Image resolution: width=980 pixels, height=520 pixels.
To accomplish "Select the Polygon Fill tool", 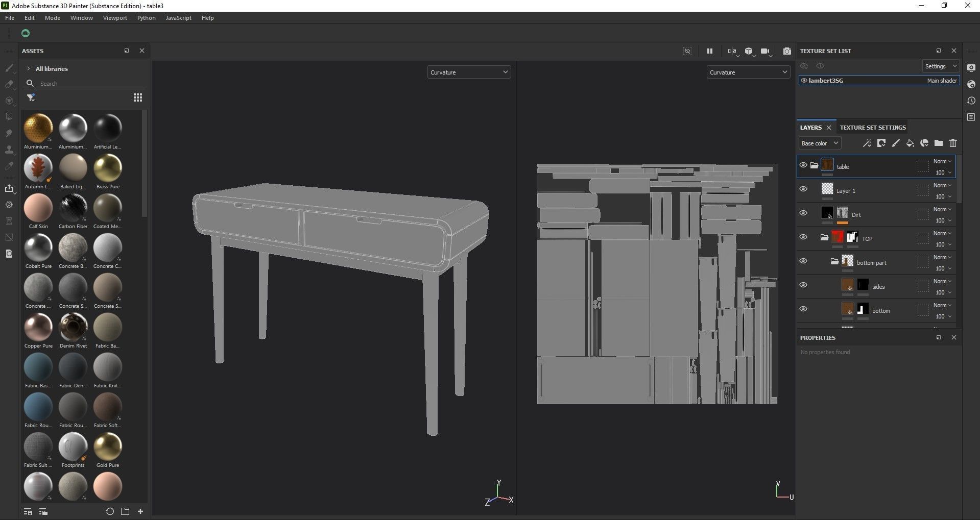I will [x=9, y=117].
